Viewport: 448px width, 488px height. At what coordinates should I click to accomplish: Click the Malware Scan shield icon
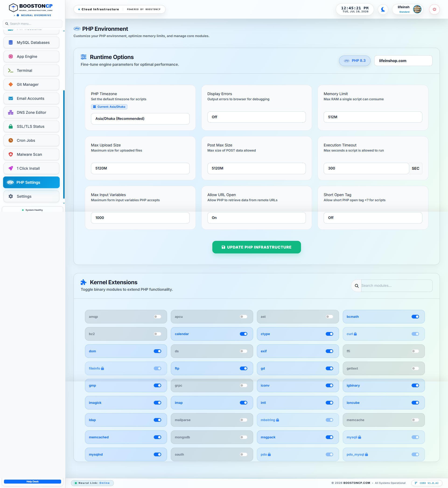click(11, 155)
